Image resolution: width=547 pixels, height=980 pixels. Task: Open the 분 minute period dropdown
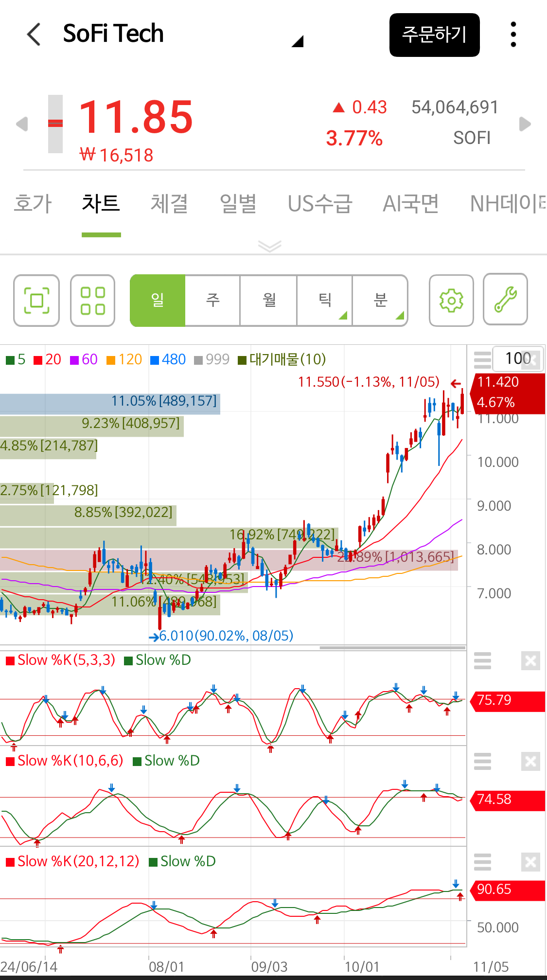[380, 300]
